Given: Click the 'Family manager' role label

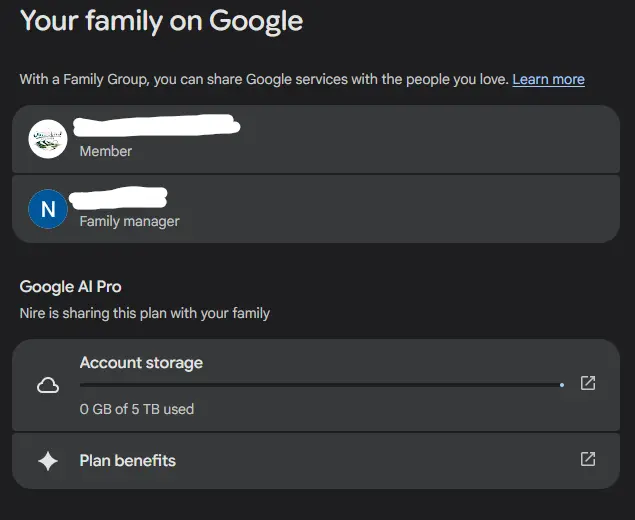Looking at the screenshot, I should click(130, 222).
